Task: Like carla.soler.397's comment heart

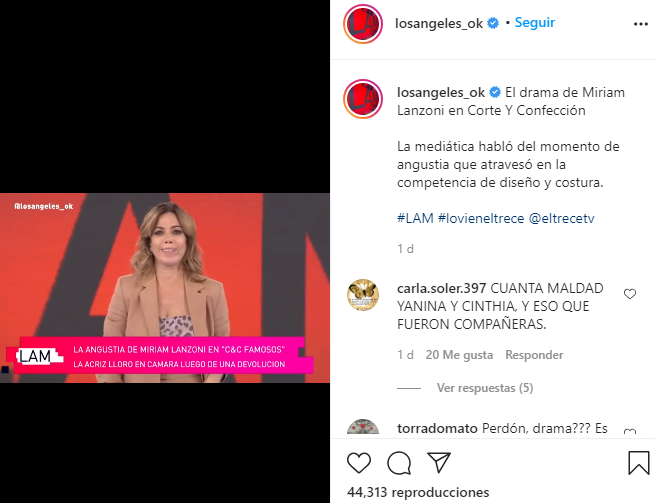Action: (630, 294)
